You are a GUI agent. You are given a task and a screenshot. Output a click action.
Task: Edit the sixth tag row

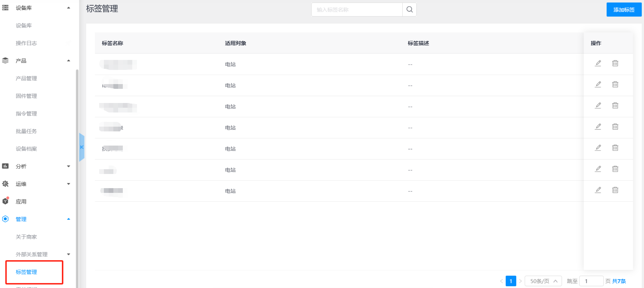(598, 169)
